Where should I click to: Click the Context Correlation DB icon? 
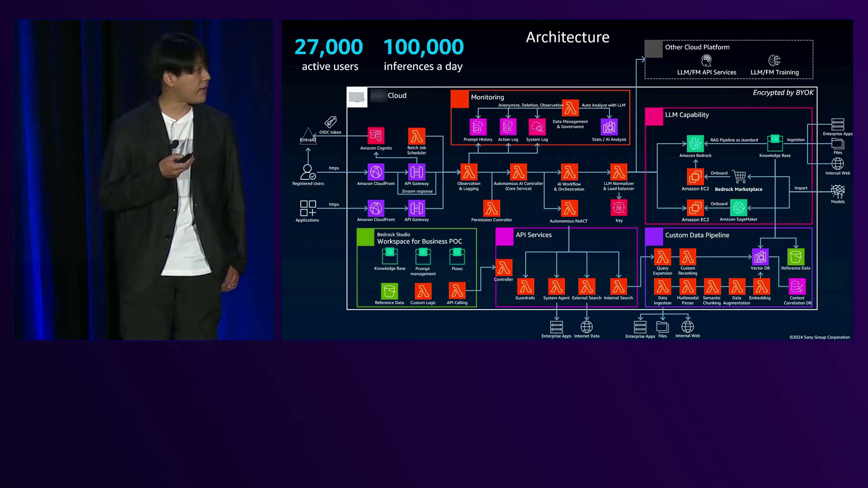797,286
